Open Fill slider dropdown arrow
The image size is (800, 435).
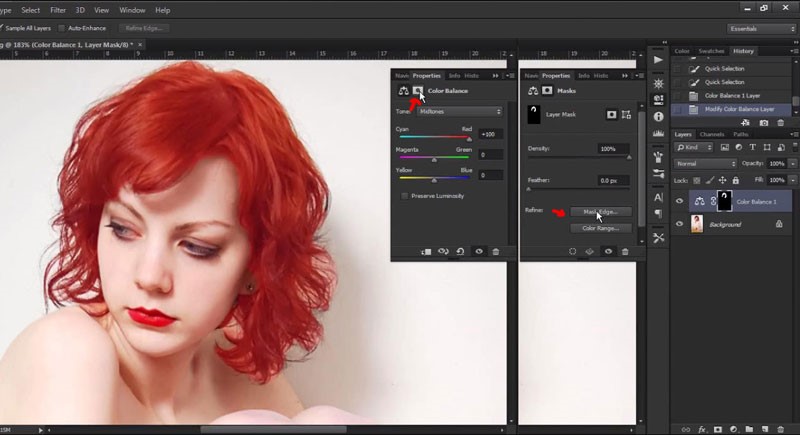click(793, 180)
